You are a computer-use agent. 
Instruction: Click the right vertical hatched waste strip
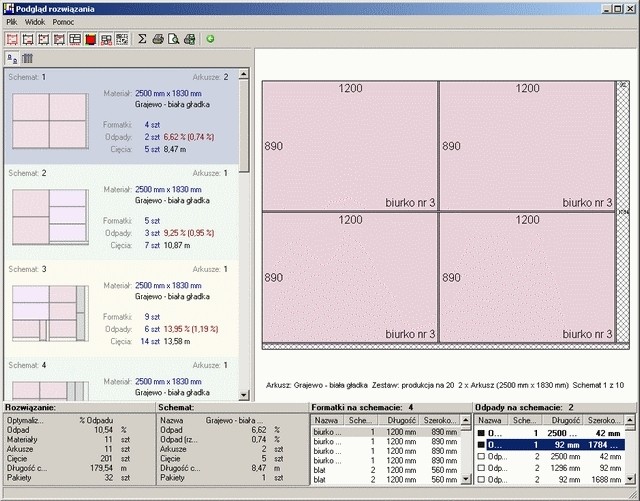point(623,212)
